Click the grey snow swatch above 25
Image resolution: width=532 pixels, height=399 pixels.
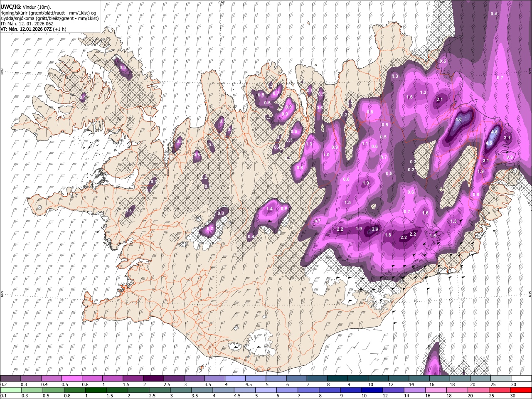[501, 379]
